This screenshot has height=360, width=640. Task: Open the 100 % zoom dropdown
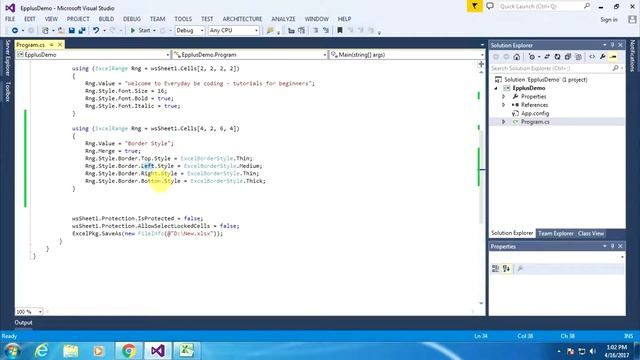pyautogui.click(x=29, y=311)
